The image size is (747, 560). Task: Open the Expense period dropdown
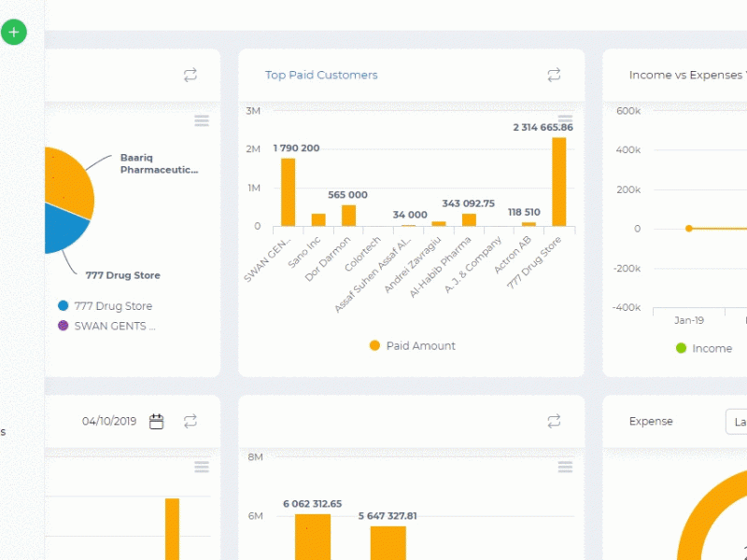[x=737, y=422]
